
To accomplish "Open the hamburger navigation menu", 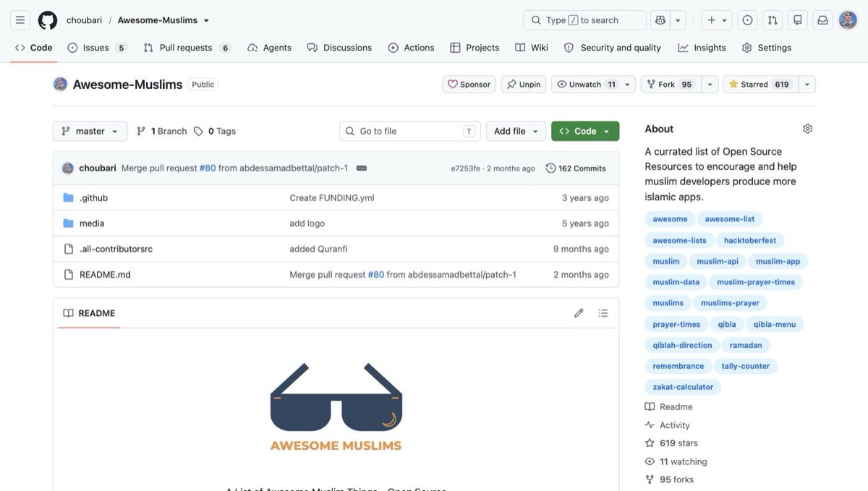I will (20, 20).
